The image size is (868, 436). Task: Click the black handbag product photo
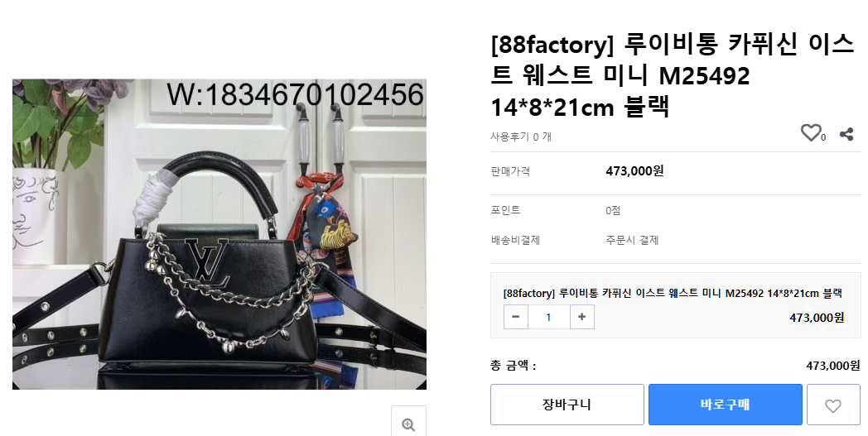219,234
